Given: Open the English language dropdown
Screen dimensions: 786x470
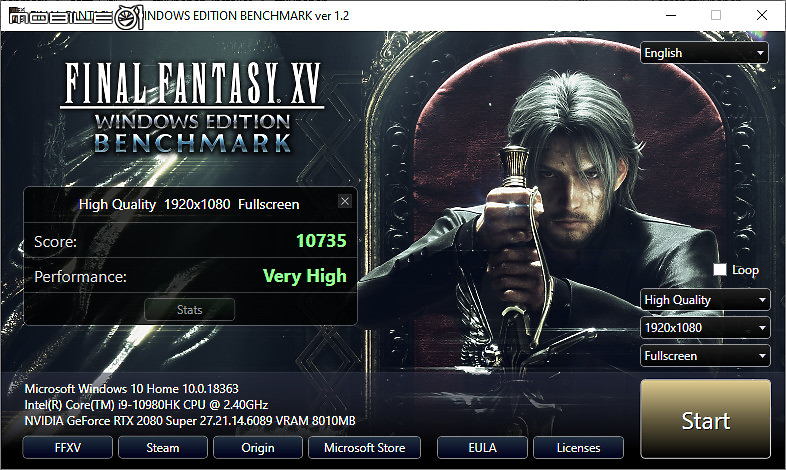Looking at the screenshot, I should coord(704,53).
